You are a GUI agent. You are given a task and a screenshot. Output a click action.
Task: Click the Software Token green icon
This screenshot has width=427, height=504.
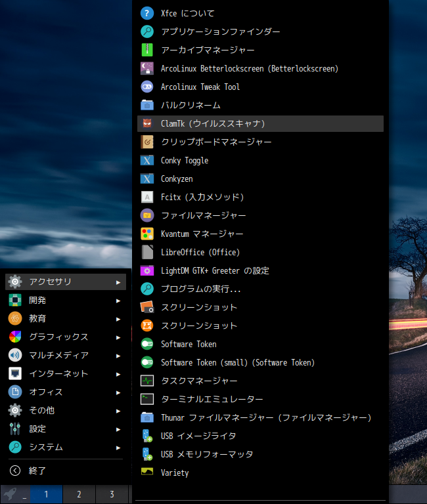coord(147,344)
